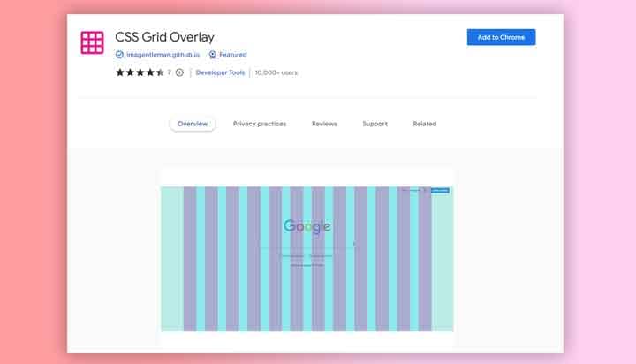Show the Related tab

424,124
